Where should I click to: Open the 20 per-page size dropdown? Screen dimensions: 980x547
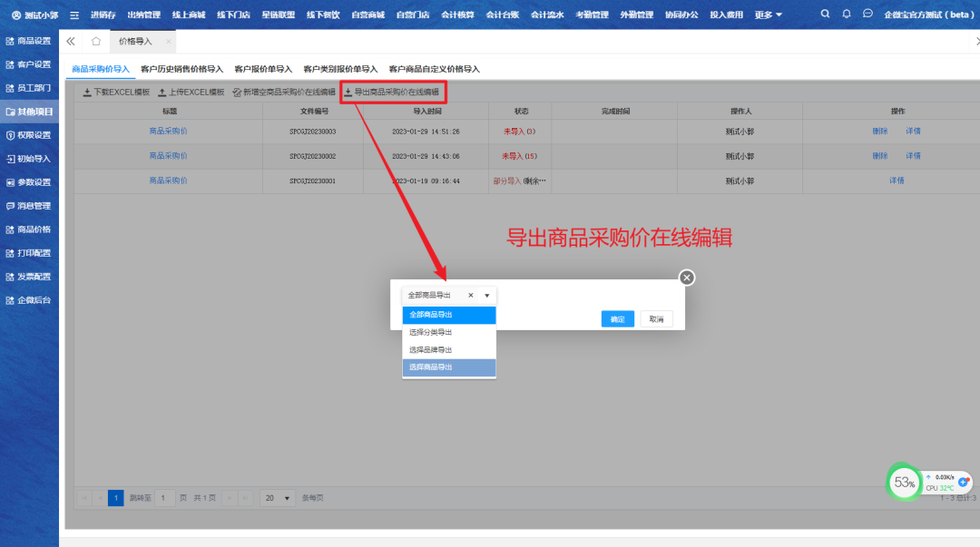[x=278, y=498]
